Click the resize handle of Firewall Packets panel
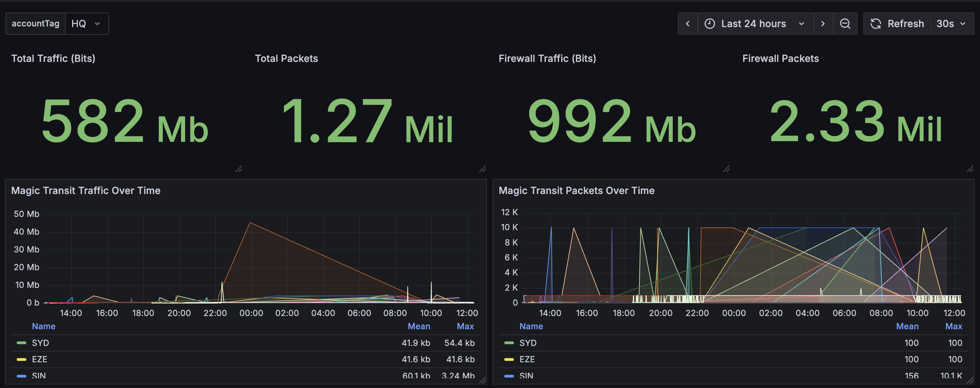 pyautogui.click(x=970, y=169)
